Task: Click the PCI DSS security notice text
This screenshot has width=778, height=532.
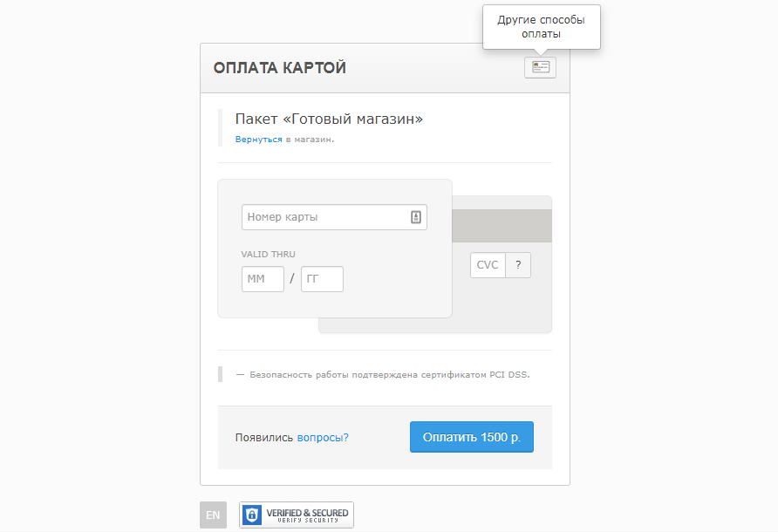Action: point(389,375)
